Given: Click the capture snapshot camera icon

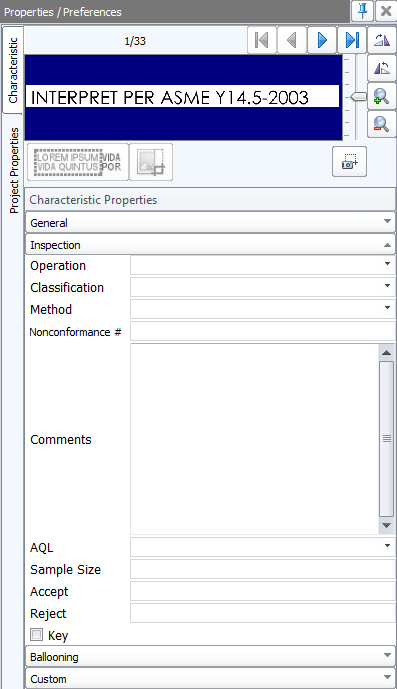Looking at the screenshot, I should pos(350,162).
